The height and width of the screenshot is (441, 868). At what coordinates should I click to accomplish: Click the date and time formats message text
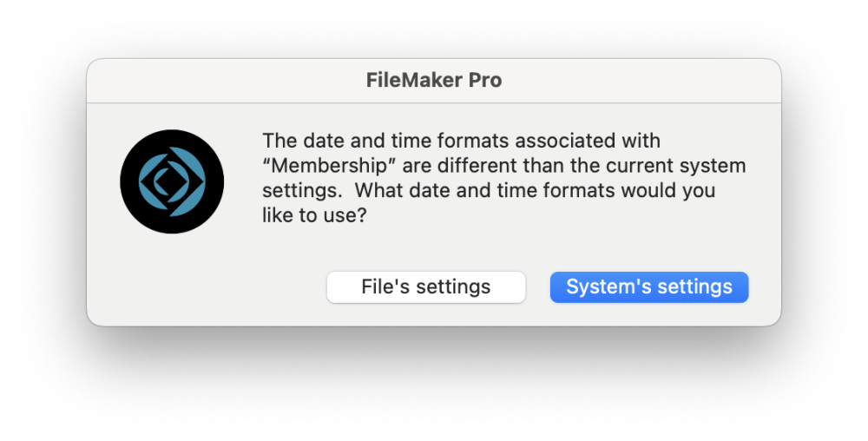pos(503,178)
